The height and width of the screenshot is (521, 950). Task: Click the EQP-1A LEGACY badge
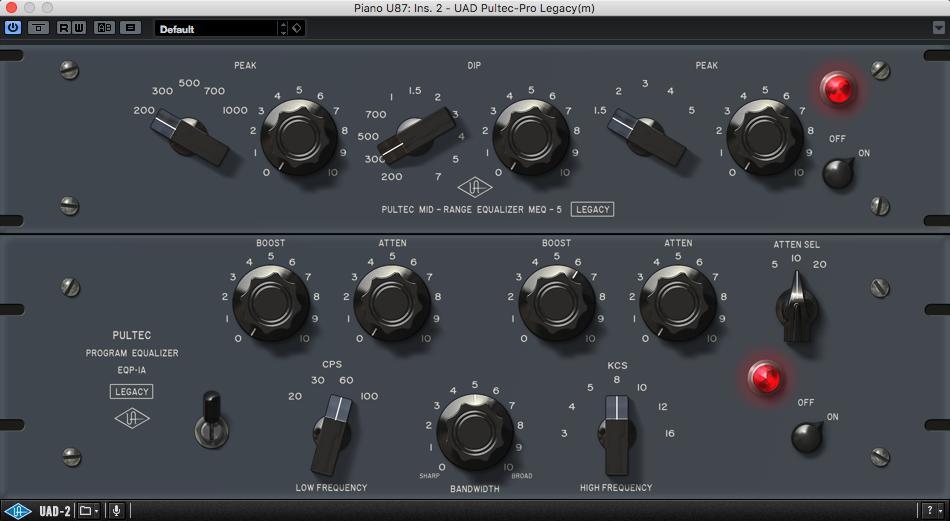click(x=131, y=392)
